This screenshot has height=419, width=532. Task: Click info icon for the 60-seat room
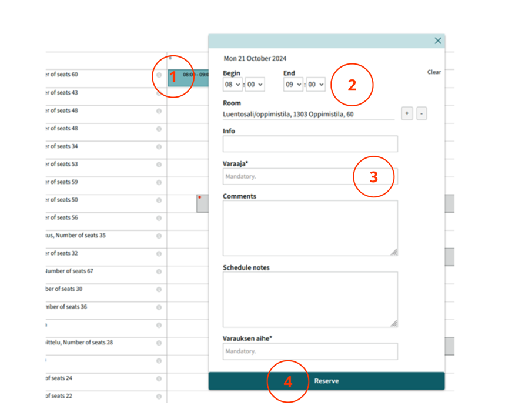point(159,75)
